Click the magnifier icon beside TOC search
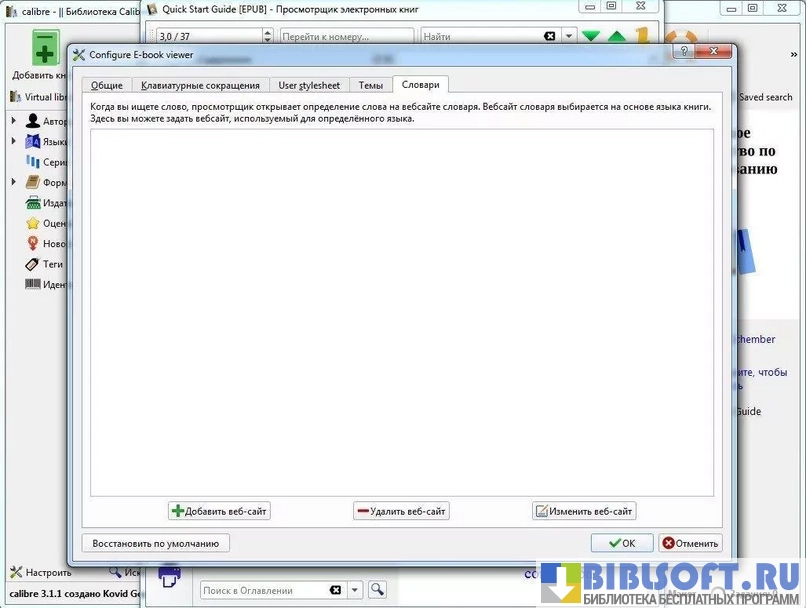The width and height of the screenshot is (806, 608). 377,590
